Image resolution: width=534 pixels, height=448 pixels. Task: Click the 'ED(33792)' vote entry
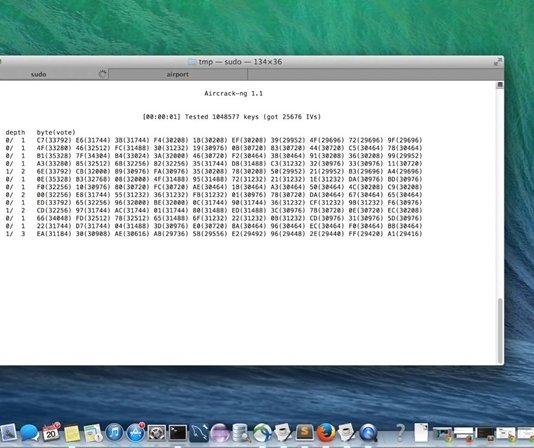(54, 202)
